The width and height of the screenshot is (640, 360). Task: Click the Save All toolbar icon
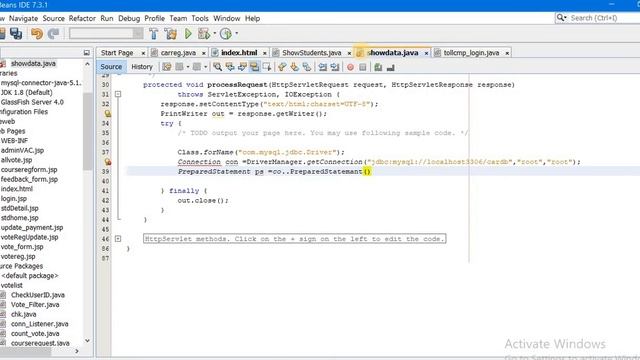click(16, 33)
